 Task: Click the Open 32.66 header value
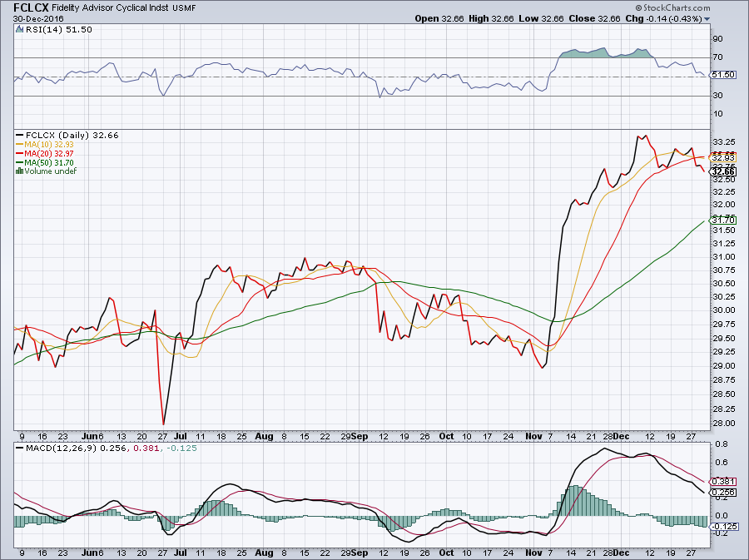coord(439,18)
